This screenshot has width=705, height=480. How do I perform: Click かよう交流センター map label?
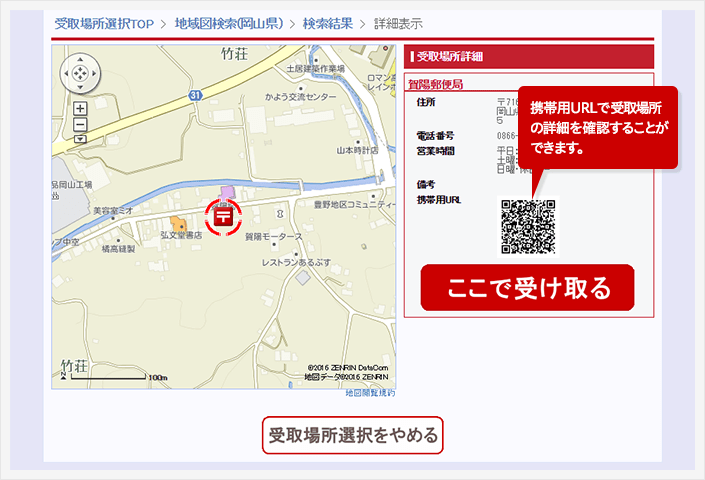pos(301,97)
